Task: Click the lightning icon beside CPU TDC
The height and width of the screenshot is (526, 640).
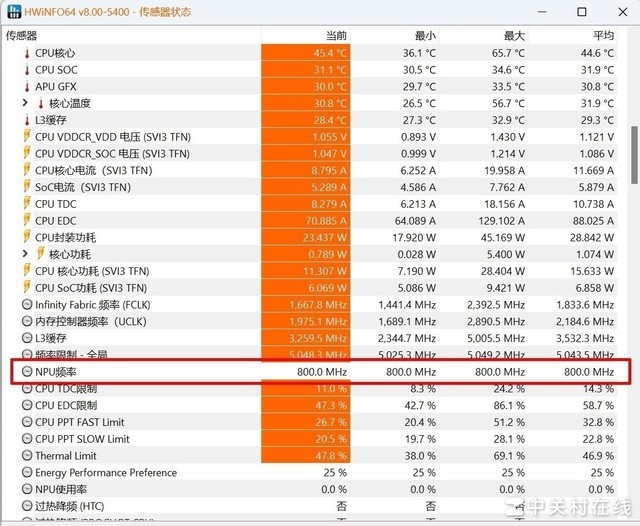Action: pos(26,204)
